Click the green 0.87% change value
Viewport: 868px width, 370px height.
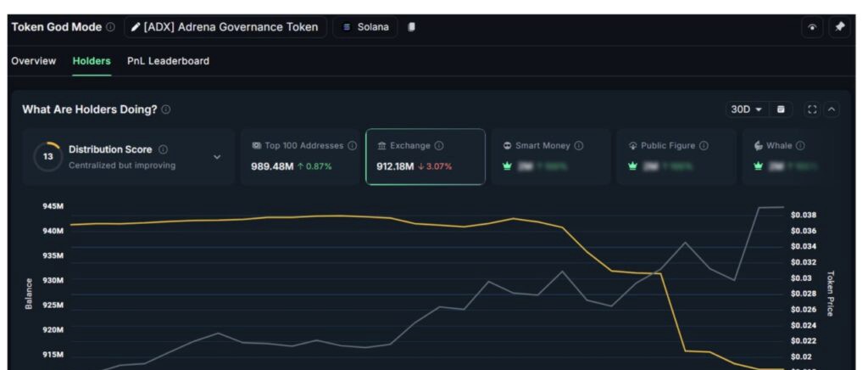[314, 166]
